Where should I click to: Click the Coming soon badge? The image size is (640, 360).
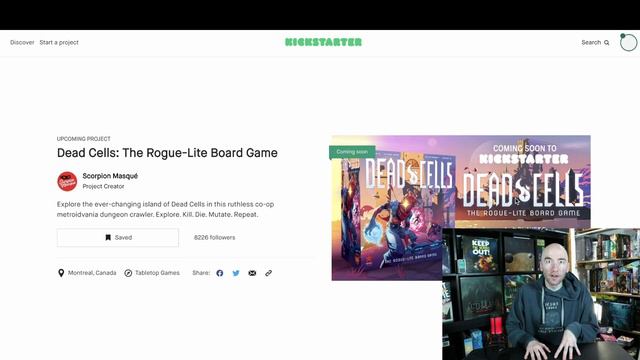pos(352,152)
